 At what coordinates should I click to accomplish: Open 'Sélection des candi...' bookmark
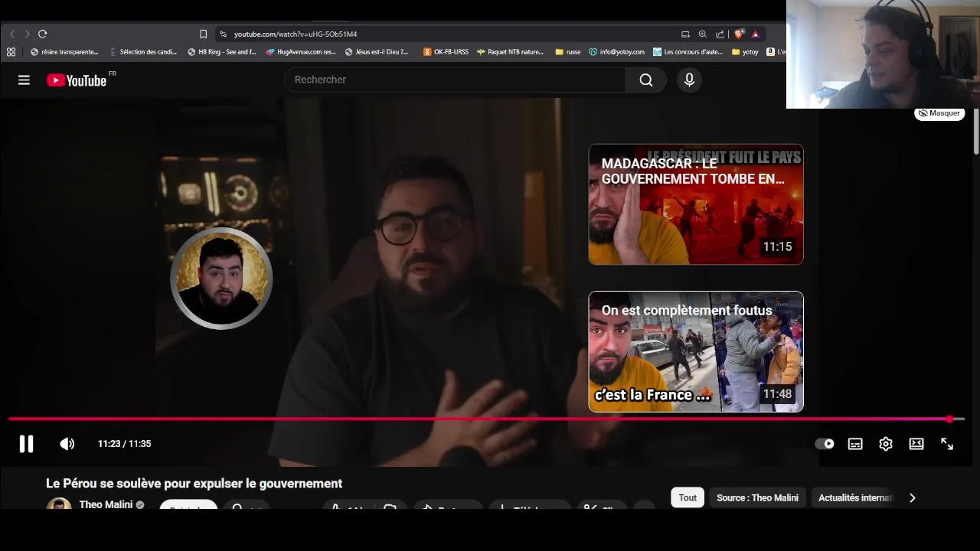(143, 52)
